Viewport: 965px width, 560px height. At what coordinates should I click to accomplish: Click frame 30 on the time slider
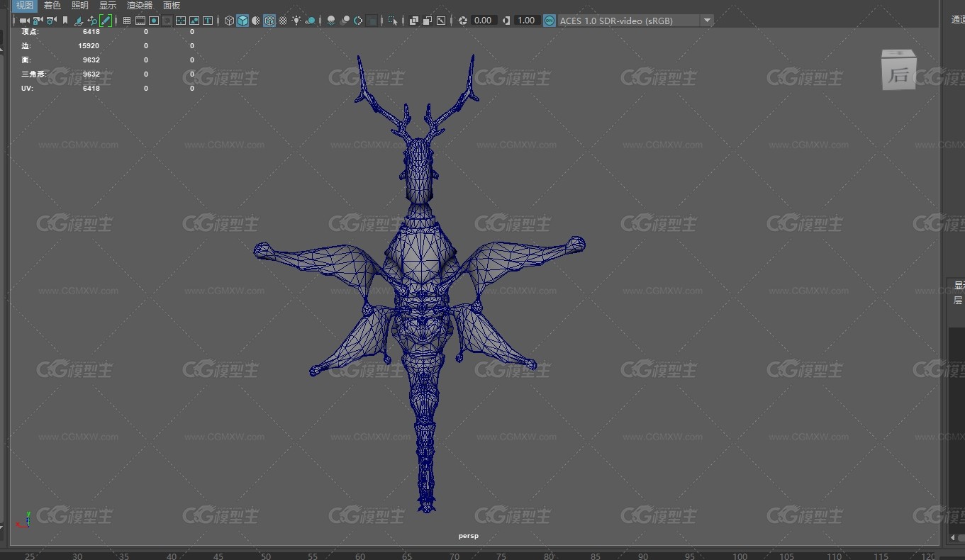coord(77,556)
